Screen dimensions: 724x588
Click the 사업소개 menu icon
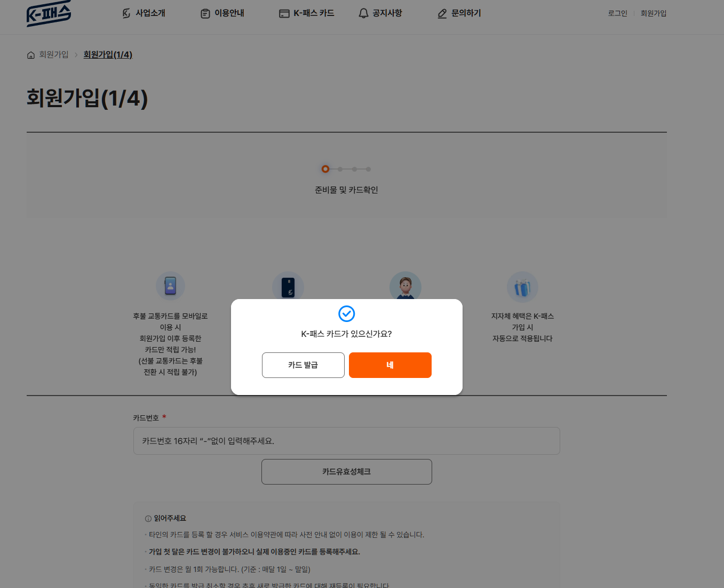coord(126,13)
